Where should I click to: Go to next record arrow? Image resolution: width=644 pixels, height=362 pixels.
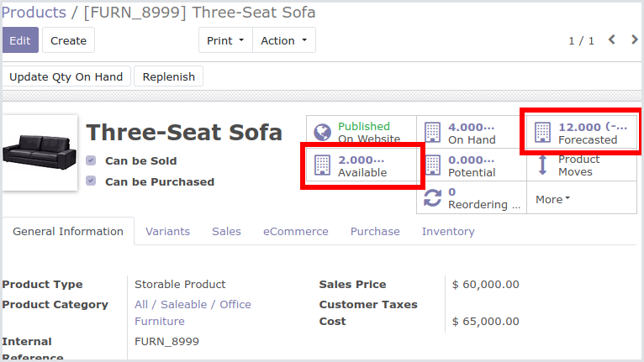[635, 39]
